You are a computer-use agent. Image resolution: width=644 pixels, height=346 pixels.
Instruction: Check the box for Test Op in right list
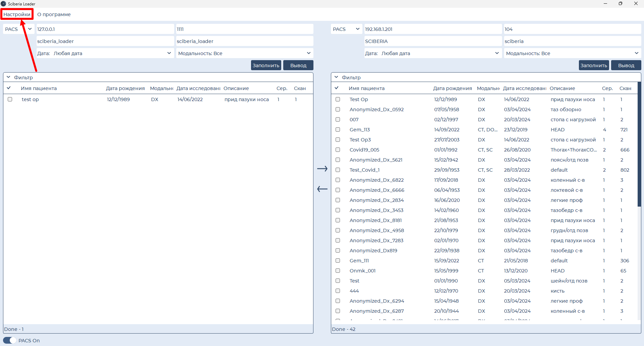coord(338,99)
